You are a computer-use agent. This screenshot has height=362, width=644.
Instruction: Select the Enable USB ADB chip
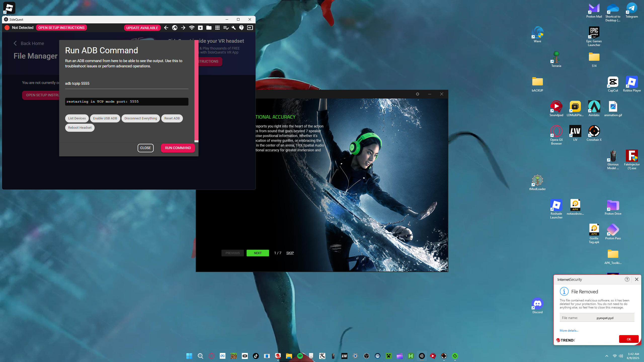(105, 118)
